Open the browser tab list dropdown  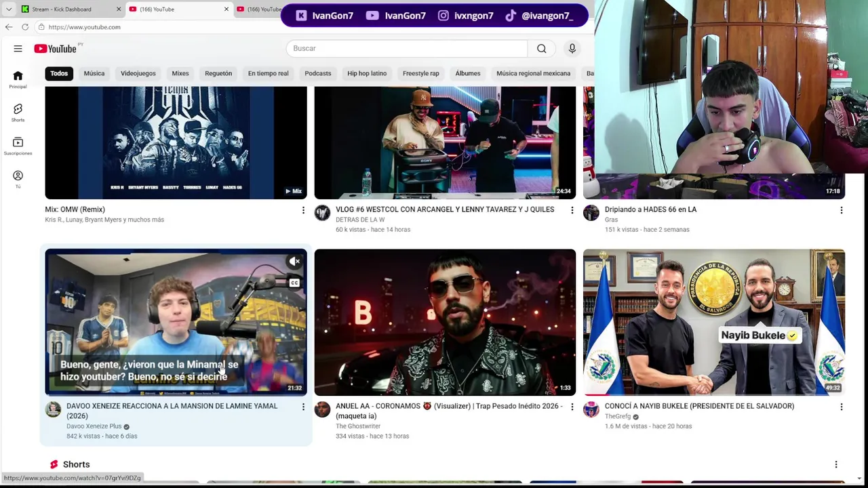click(8, 9)
